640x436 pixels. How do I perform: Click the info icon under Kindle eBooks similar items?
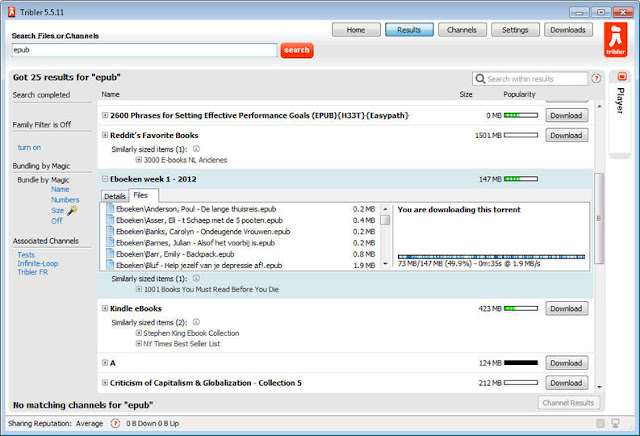[x=196, y=322]
